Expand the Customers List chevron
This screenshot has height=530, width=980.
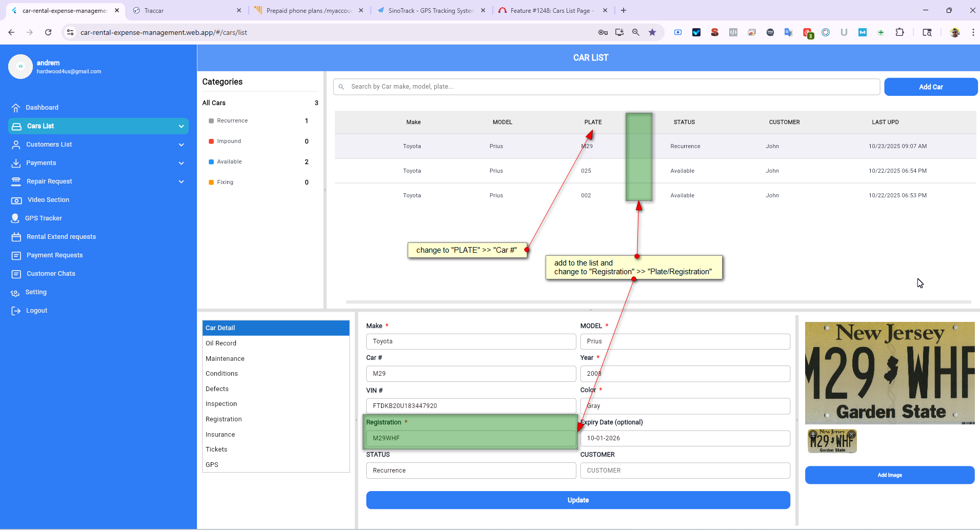pyautogui.click(x=181, y=145)
